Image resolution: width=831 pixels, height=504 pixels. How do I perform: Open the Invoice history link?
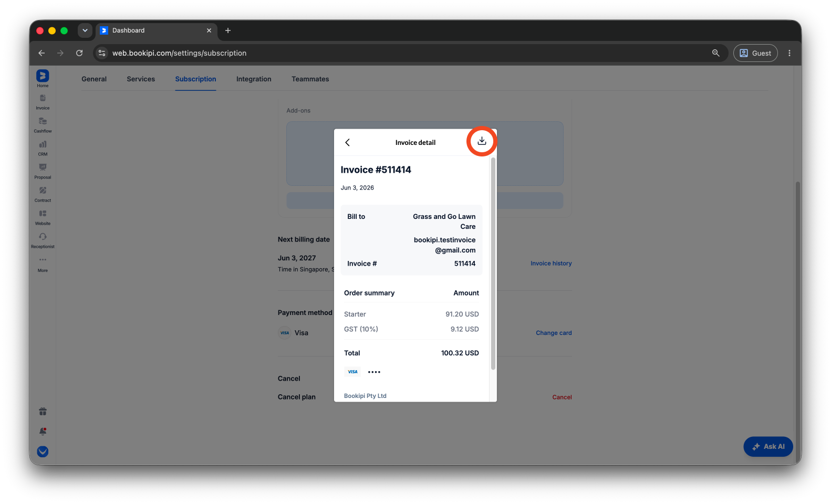[551, 264]
